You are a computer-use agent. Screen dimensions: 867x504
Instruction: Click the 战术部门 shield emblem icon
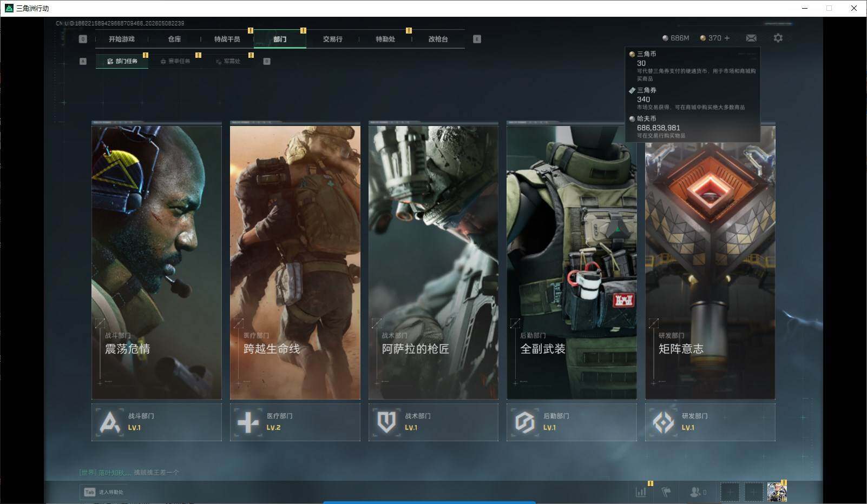[386, 422]
